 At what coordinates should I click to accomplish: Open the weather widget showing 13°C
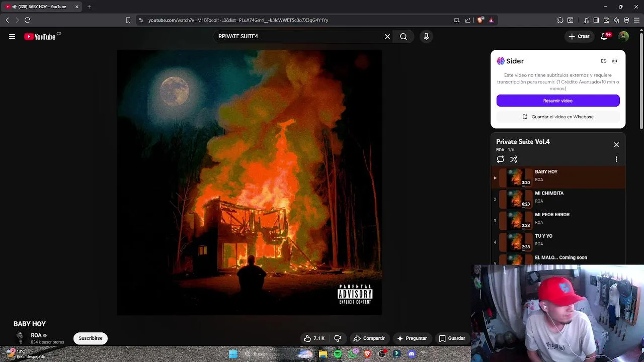(x=25, y=354)
